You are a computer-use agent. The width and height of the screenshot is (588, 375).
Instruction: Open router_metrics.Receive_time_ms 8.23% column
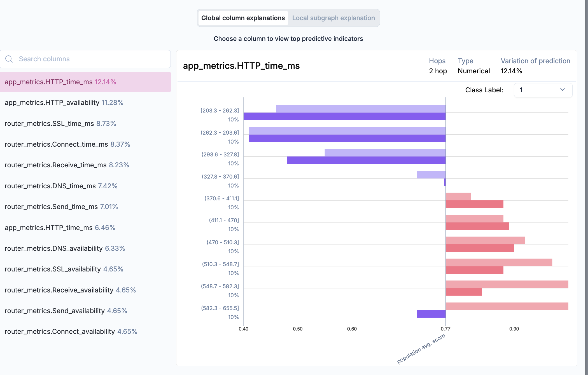(x=67, y=165)
